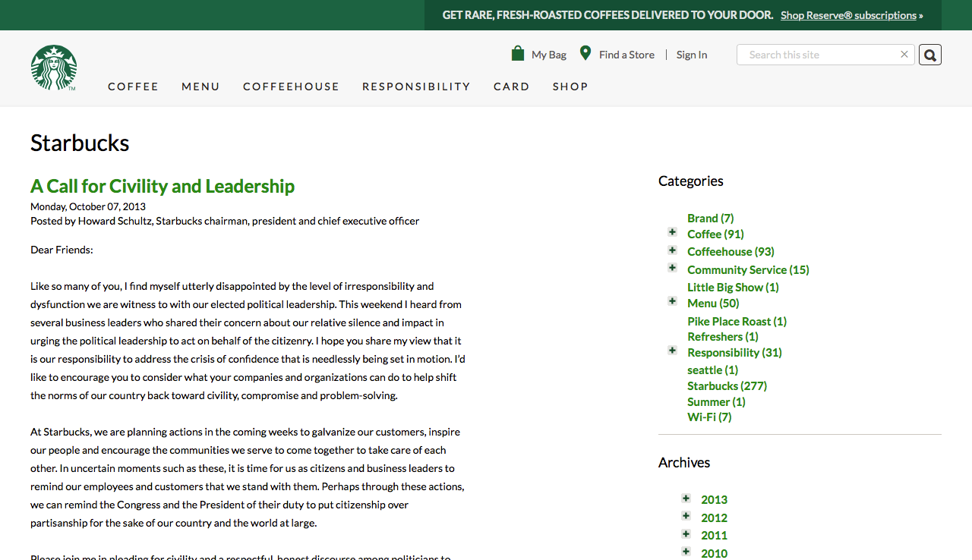Click the Find a Store pin icon
Image resolution: width=972 pixels, height=560 pixels.
[585, 53]
